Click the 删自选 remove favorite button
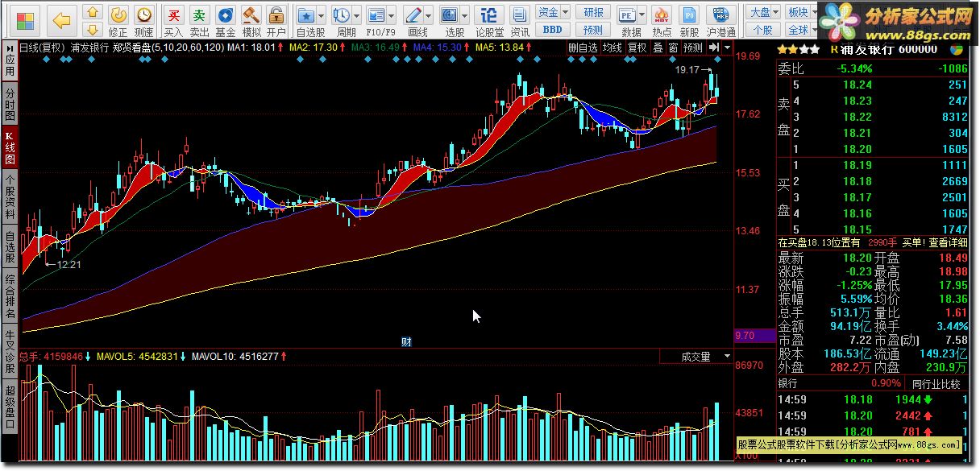 click(x=583, y=48)
